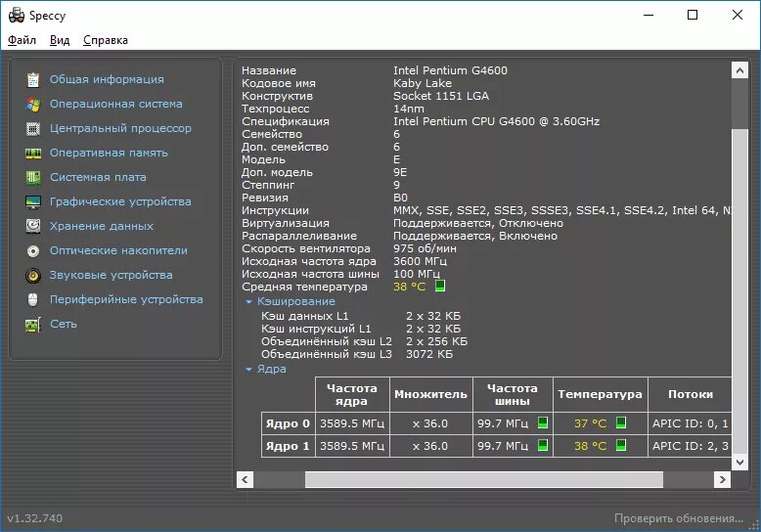Click the 14nm Техпроцесс value
The width and height of the screenshot is (761, 532).
pyautogui.click(x=409, y=109)
